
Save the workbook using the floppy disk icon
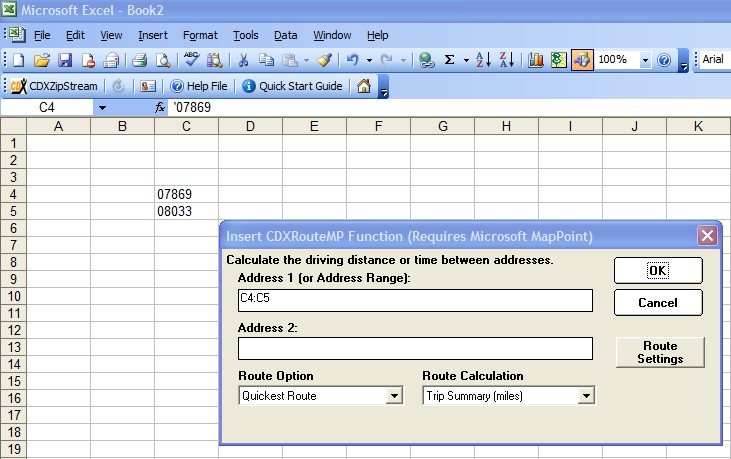click(65, 60)
